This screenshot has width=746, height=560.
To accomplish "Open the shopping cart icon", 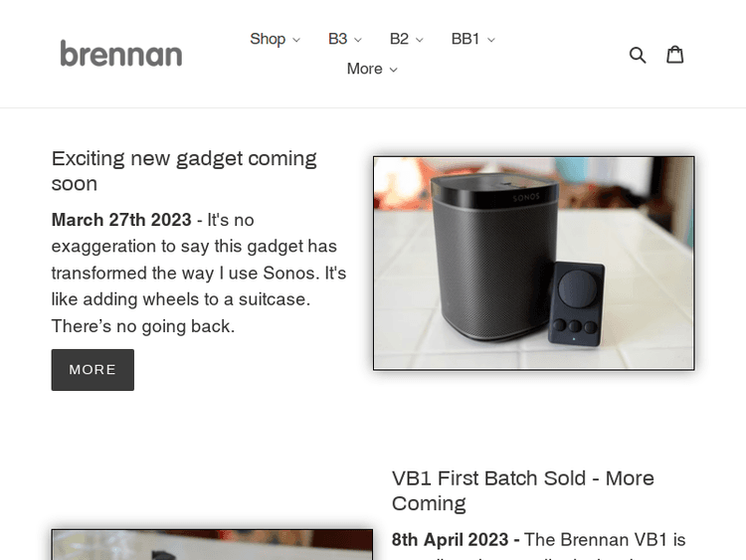I will pyautogui.click(x=675, y=55).
